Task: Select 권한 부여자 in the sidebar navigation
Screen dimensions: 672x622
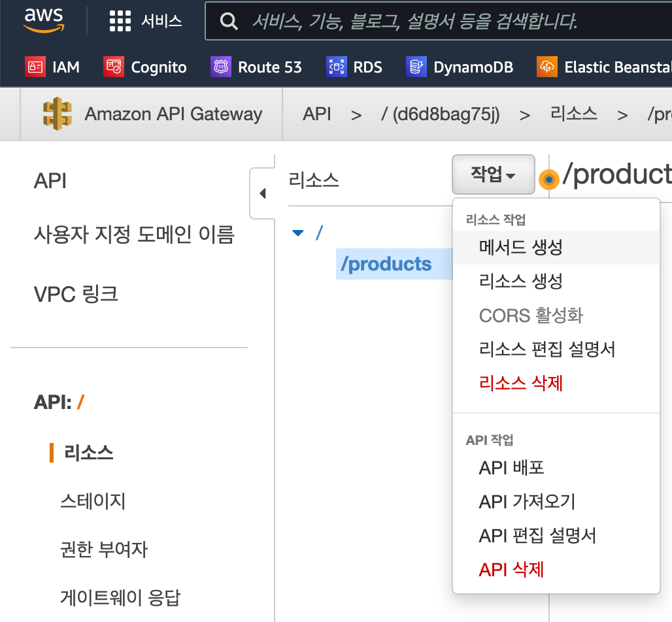Action: tap(104, 549)
